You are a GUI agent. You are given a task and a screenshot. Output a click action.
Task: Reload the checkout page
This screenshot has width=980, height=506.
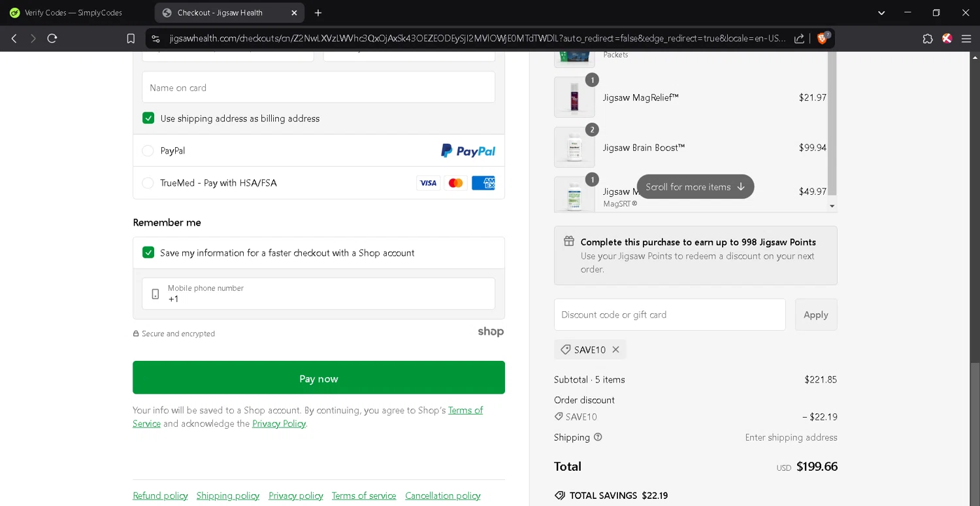(x=52, y=39)
